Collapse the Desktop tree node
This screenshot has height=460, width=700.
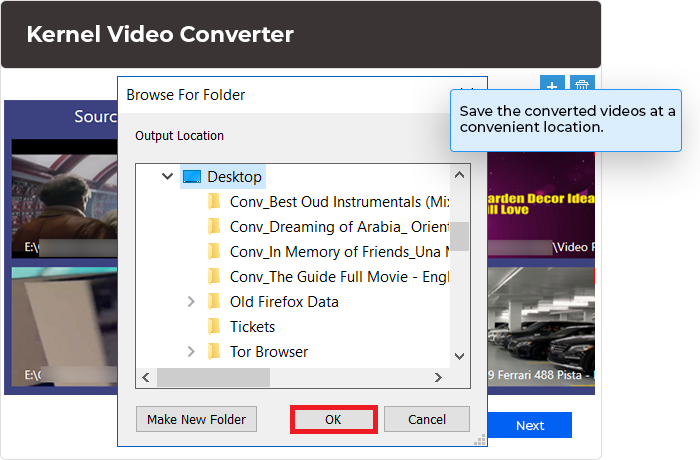click(167, 176)
